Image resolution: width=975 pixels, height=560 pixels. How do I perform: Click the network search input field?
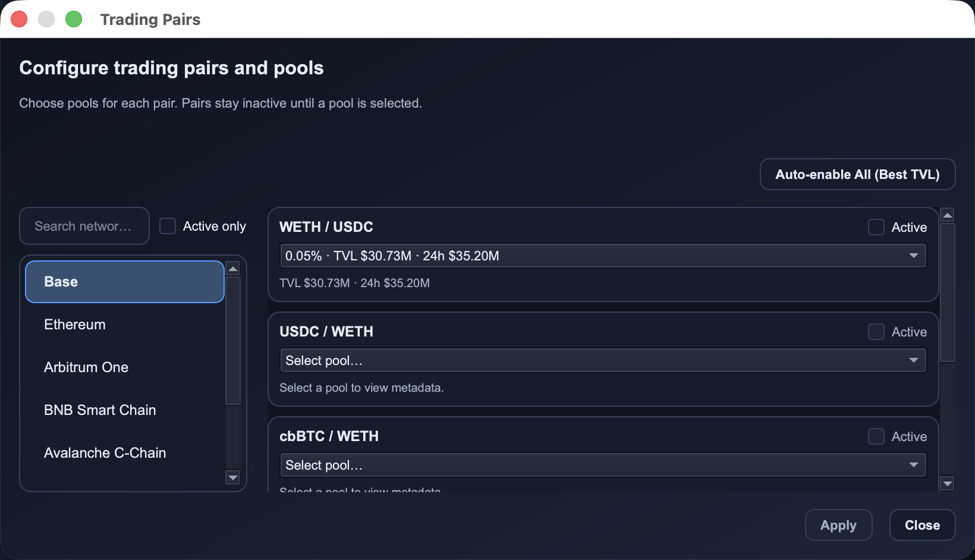[x=84, y=226]
